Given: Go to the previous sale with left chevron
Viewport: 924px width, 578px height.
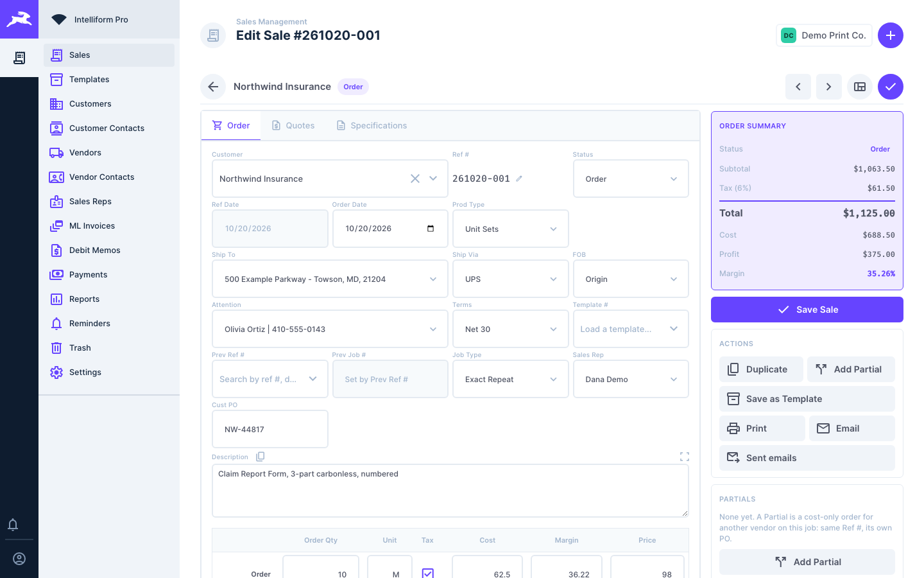Looking at the screenshot, I should pos(798,87).
